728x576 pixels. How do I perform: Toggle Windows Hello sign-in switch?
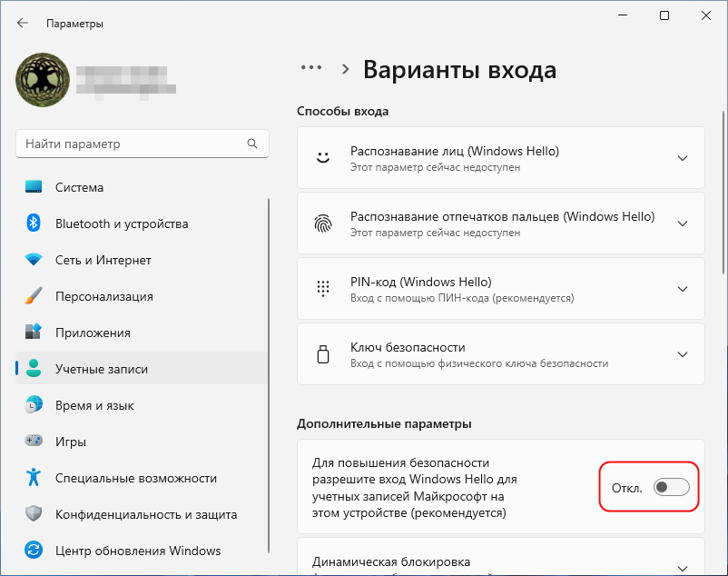click(x=672, y=487)
